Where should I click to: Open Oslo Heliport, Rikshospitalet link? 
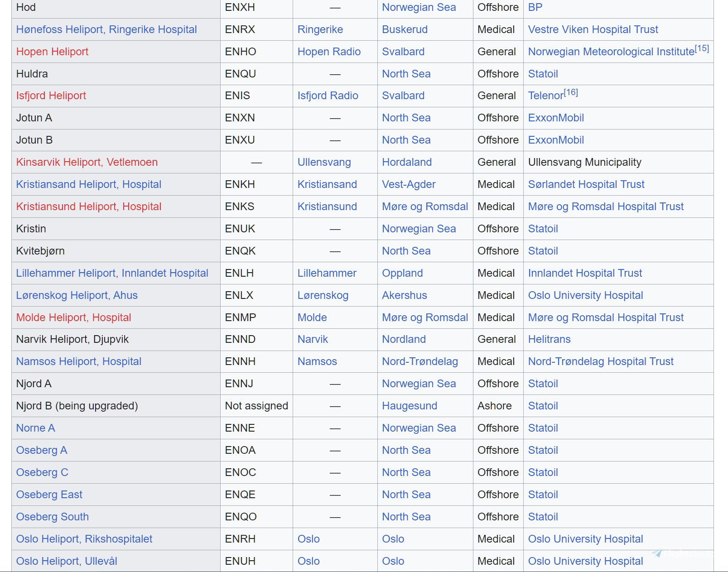pos(84,539)
